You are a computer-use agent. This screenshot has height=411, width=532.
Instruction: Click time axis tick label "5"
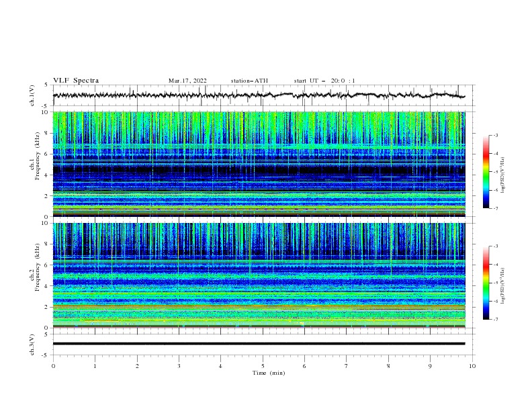[x=263, y=366]
